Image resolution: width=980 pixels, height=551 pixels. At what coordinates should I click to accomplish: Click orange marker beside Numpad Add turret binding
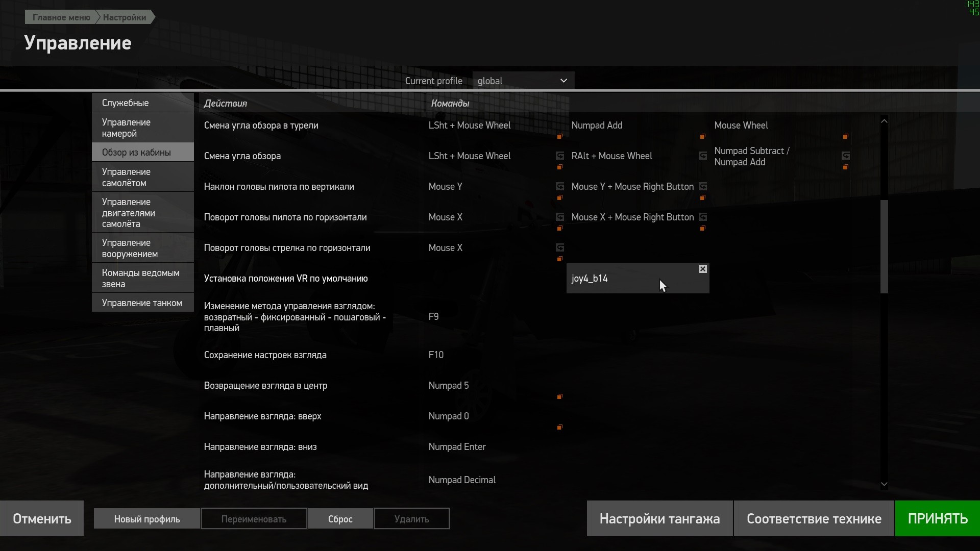click(x=703, y=136)
